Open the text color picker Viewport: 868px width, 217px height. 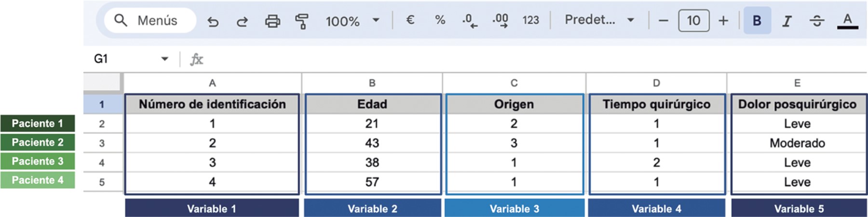pos(847,21)
